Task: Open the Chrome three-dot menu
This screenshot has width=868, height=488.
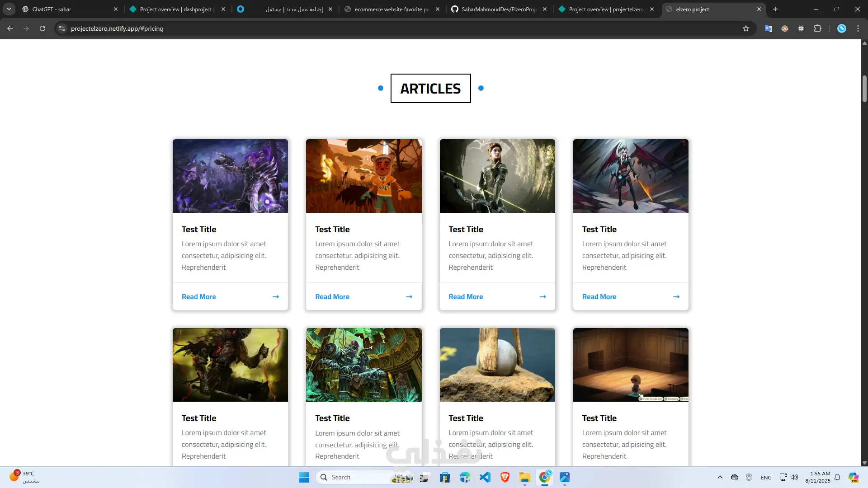Action: (x=858, y=28)
